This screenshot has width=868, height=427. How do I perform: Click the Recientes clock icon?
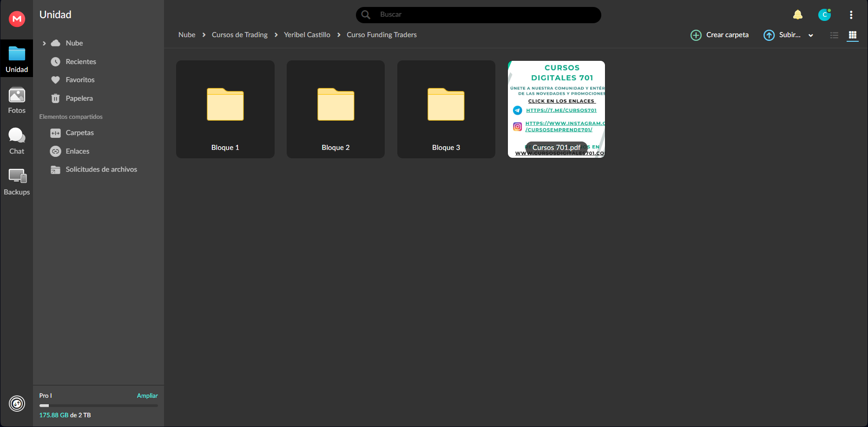[x=55, y=62]
